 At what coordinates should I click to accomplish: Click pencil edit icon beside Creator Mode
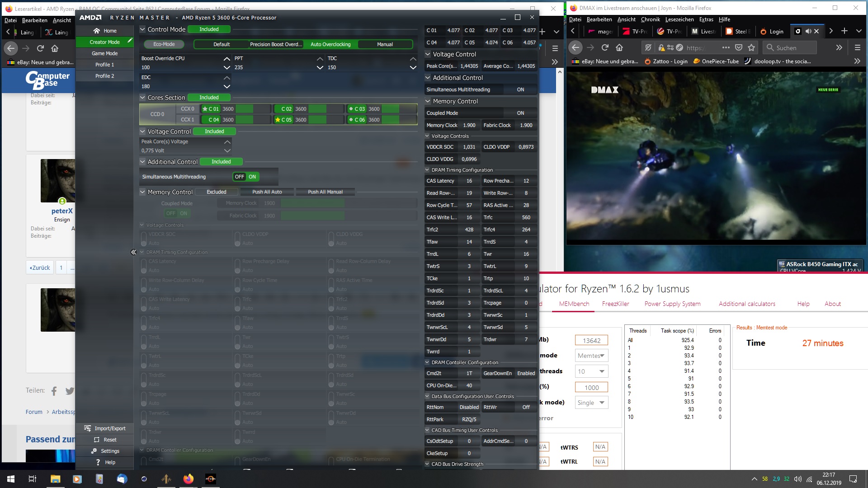(130, 41)
